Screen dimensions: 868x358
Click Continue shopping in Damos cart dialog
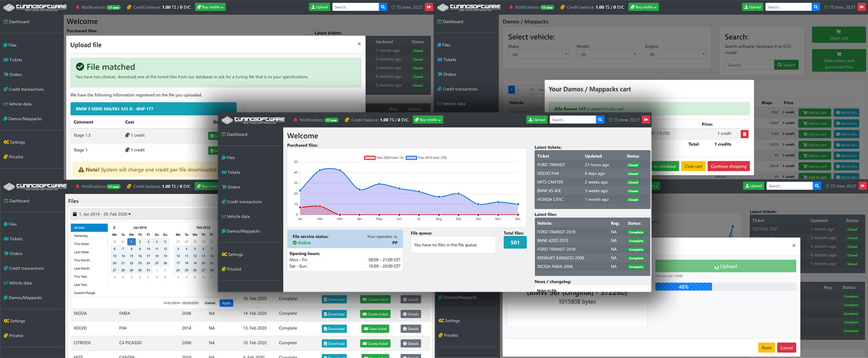pos(729,166)
